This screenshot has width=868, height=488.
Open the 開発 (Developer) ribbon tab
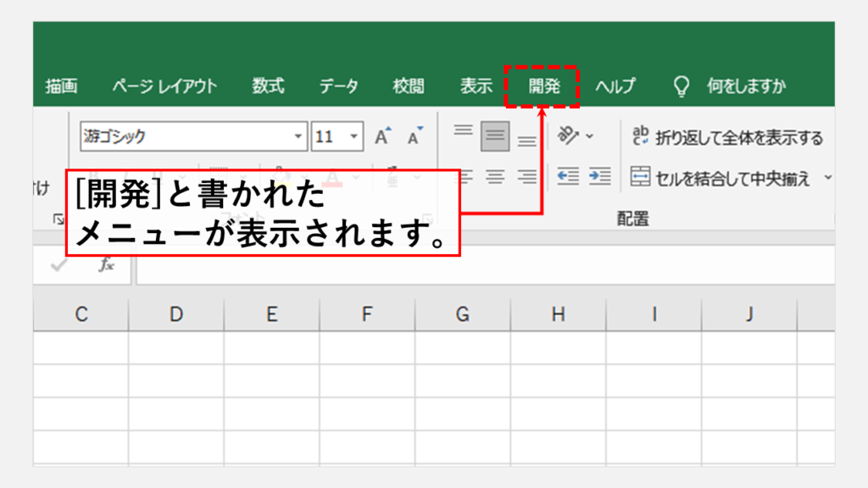pyautogui.click(x=543, y=86)
